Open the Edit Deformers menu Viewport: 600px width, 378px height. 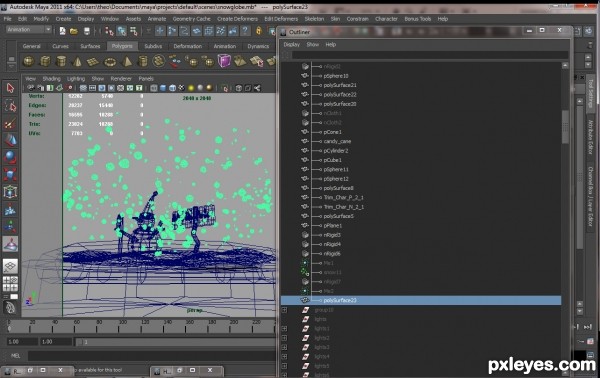[x=281, y=19]
